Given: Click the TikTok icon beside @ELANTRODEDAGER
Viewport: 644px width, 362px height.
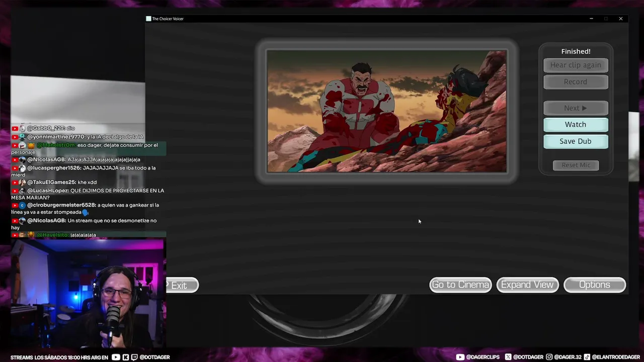Looking at the screenshot, I should (x=587, y=357).
